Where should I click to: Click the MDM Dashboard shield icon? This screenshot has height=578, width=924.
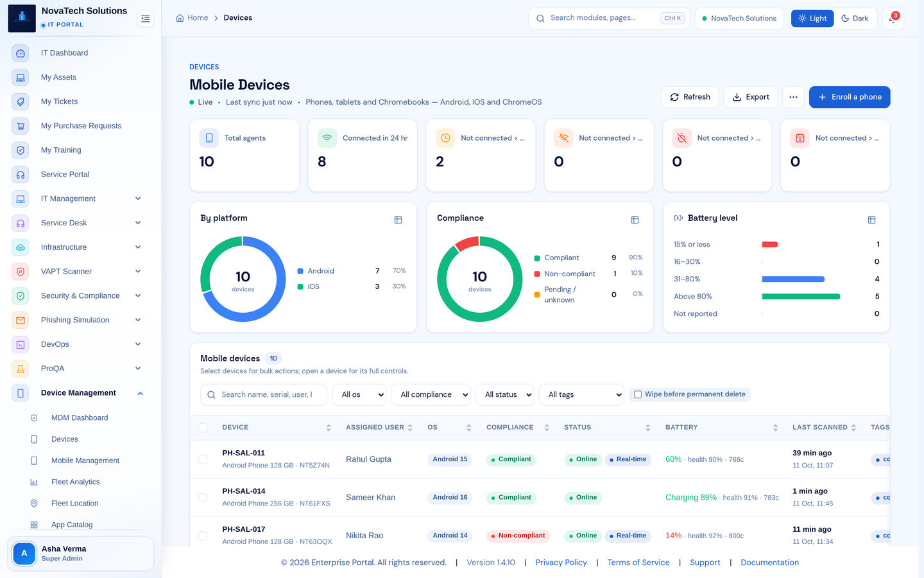tap(34, 418)
